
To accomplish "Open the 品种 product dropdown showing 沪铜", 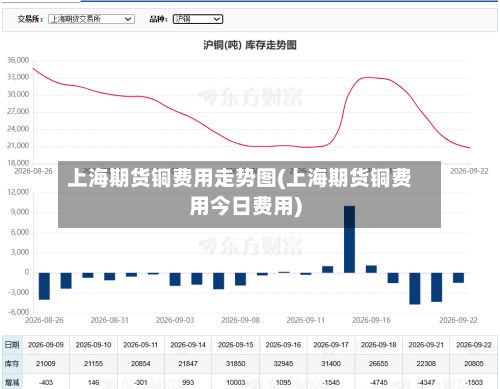I will [198, 19].
